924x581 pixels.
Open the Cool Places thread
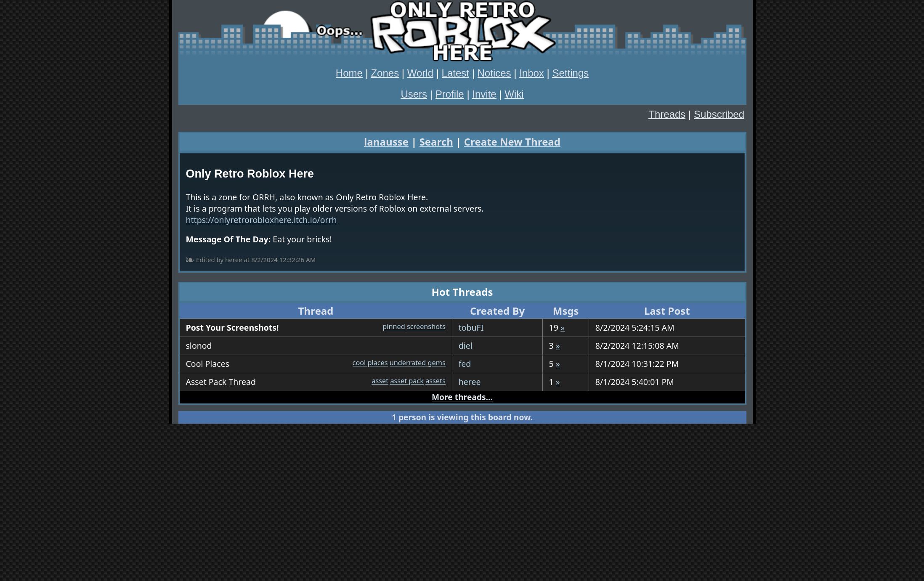207,364
